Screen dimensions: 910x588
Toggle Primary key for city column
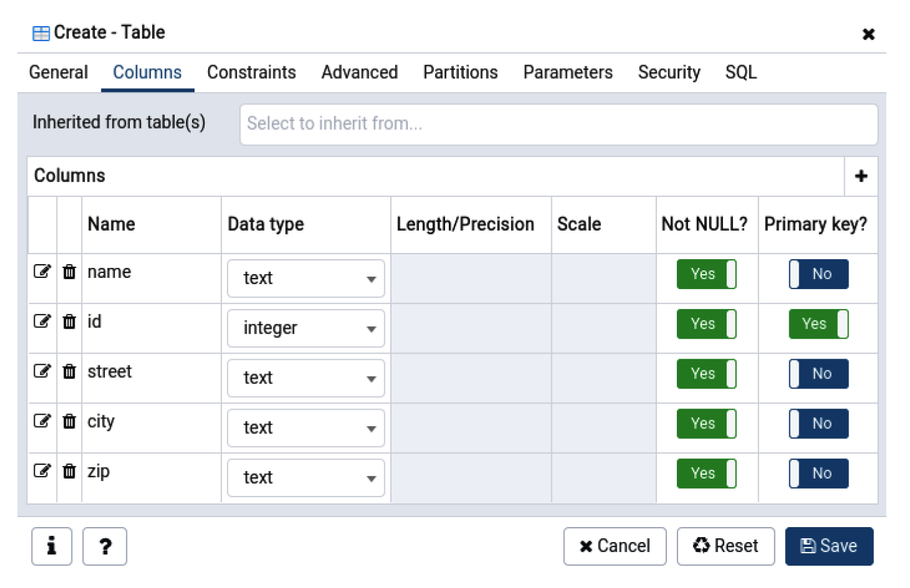coord(819,423)
